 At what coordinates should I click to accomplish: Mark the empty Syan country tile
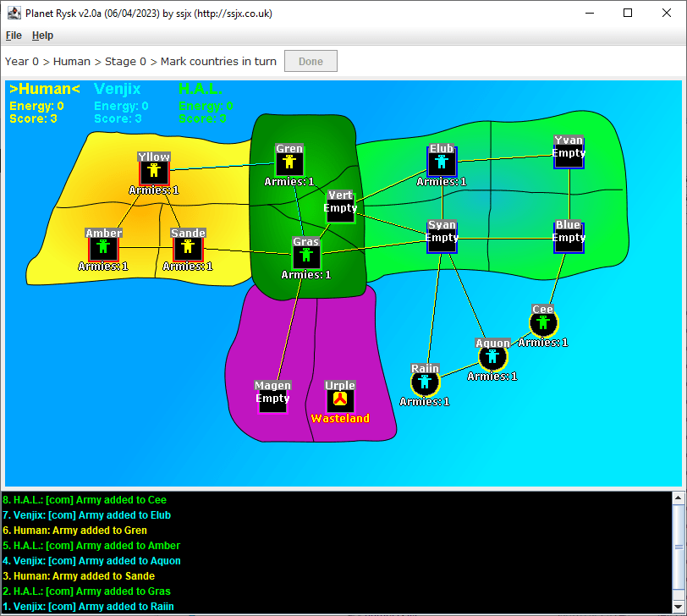tap(442, 238)
